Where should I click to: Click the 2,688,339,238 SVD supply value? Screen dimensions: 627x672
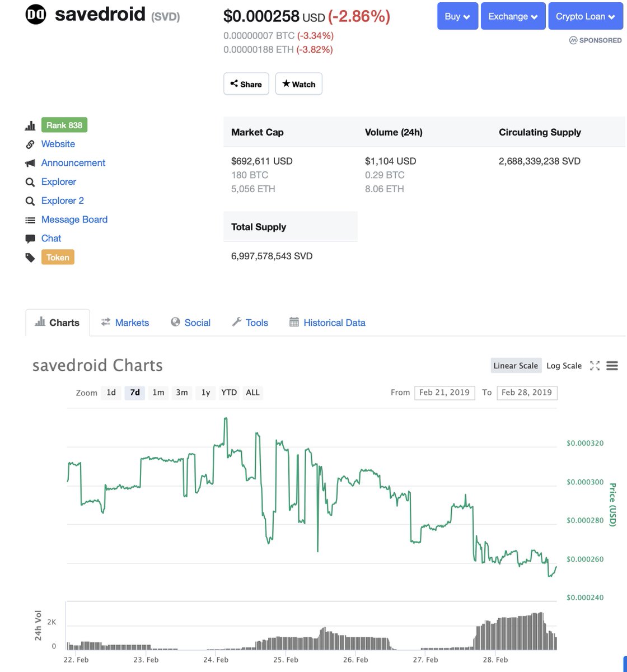pos(540,161)
